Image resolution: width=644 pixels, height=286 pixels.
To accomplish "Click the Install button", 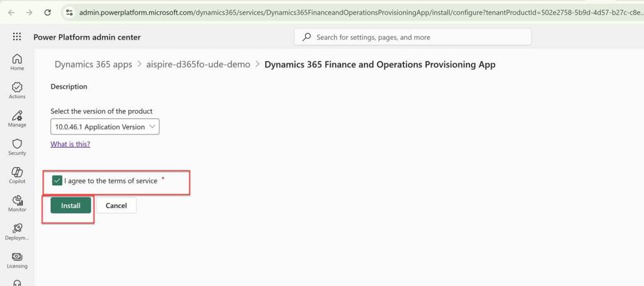I will (x=70, y=206).
